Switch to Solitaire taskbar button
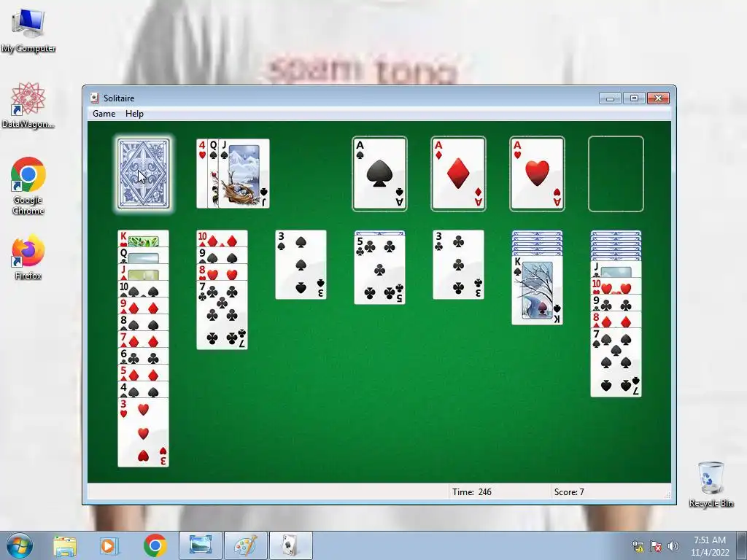This screenshot has height=560, width=747. (290, 545)
